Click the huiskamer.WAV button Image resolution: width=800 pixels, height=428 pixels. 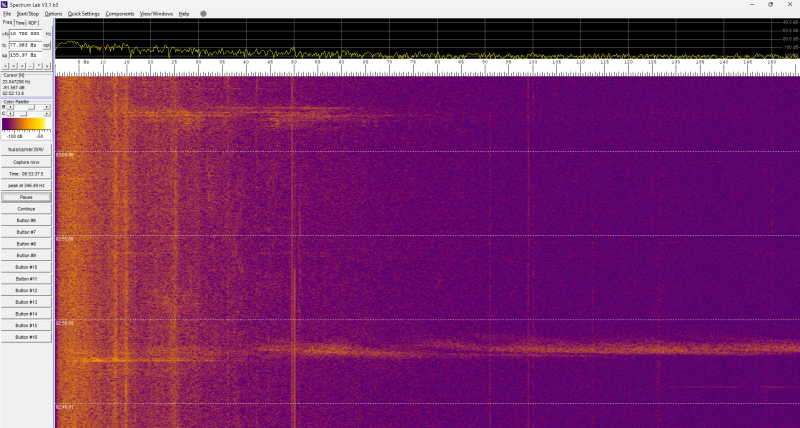coord(26,150)
